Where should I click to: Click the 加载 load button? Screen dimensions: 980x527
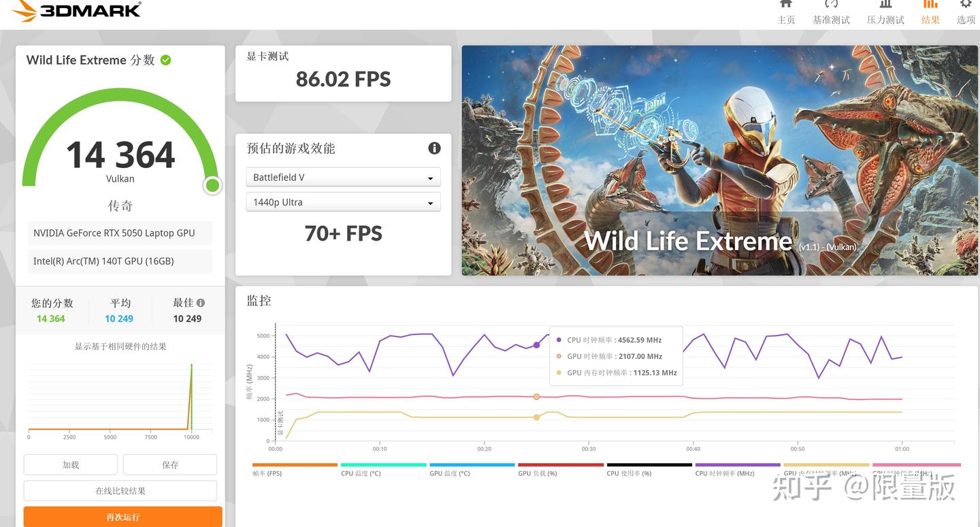71,465
